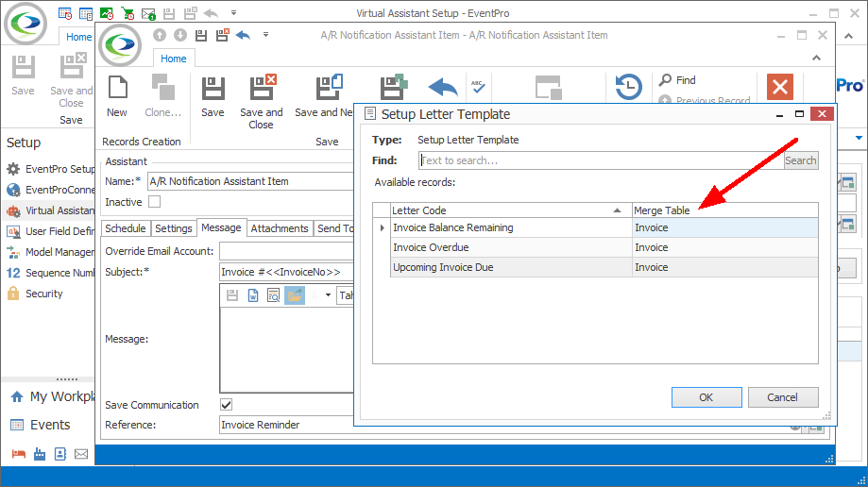Image resolution: width=868 pixels, height=487 pixels.
Task: Open item window quick access customize dropdown
Action: click(265, 35)
